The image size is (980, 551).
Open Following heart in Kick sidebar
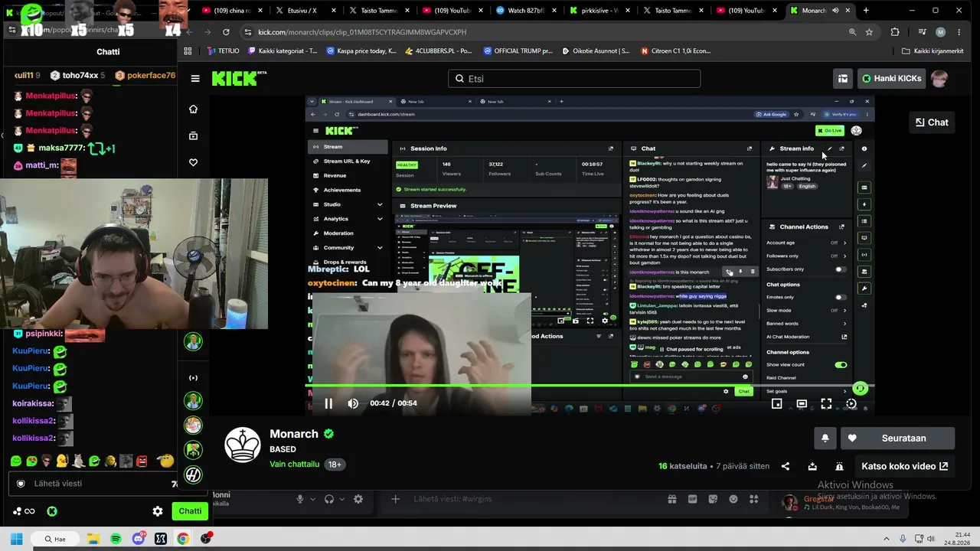coord(193,162)
